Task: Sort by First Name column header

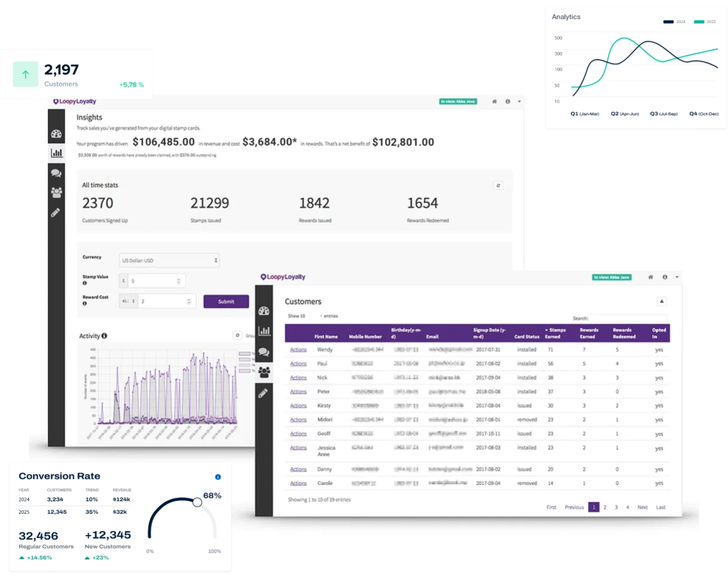Action: pyautogui.click(x=326, y=337)
